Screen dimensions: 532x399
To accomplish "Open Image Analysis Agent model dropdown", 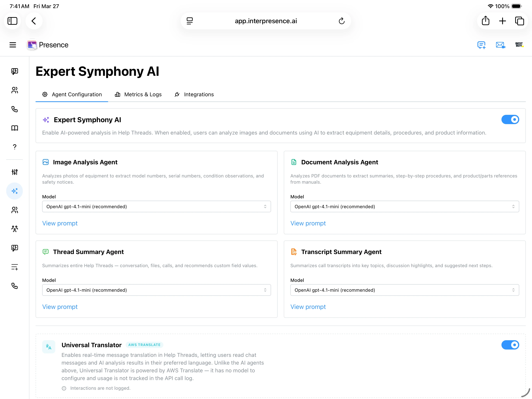I will [156, 207].
